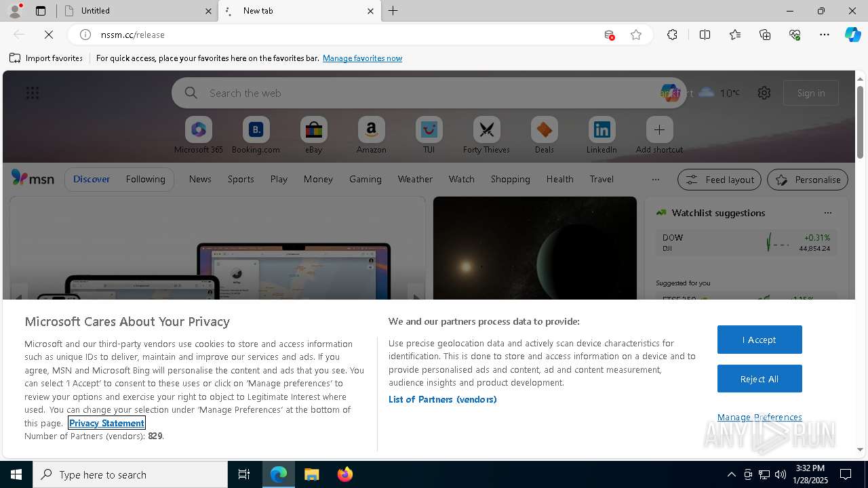868x488 pixels.
Task: Open Task View on taskbar
Action: tap(244, 474)
